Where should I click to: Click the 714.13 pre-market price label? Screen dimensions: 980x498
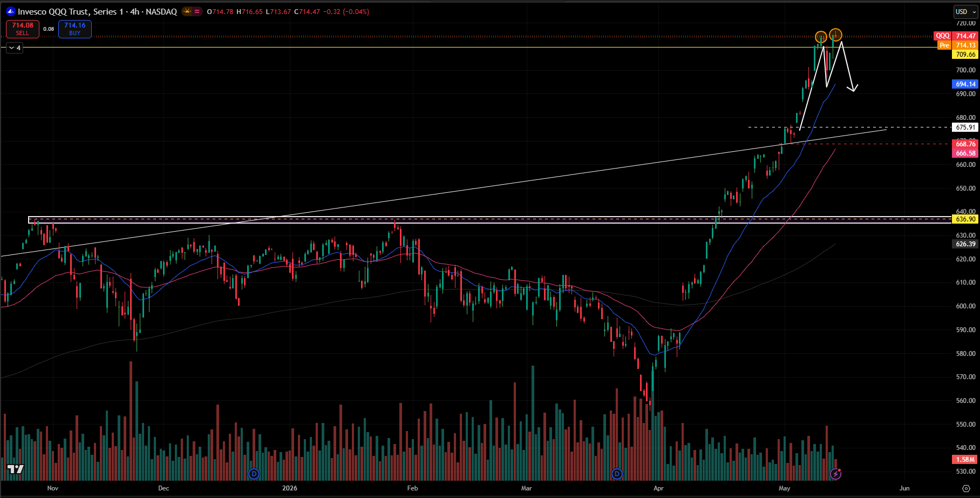click(x=965, y=45)
